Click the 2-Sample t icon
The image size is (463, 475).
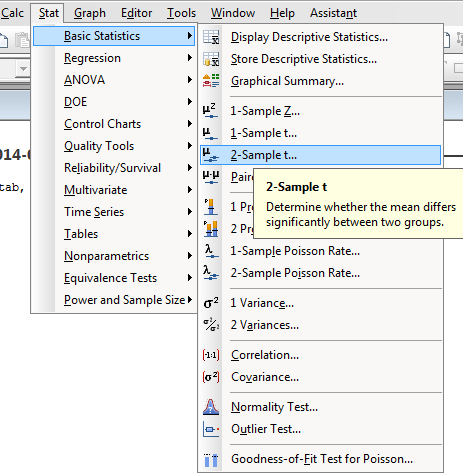click(x=211, y=155)
